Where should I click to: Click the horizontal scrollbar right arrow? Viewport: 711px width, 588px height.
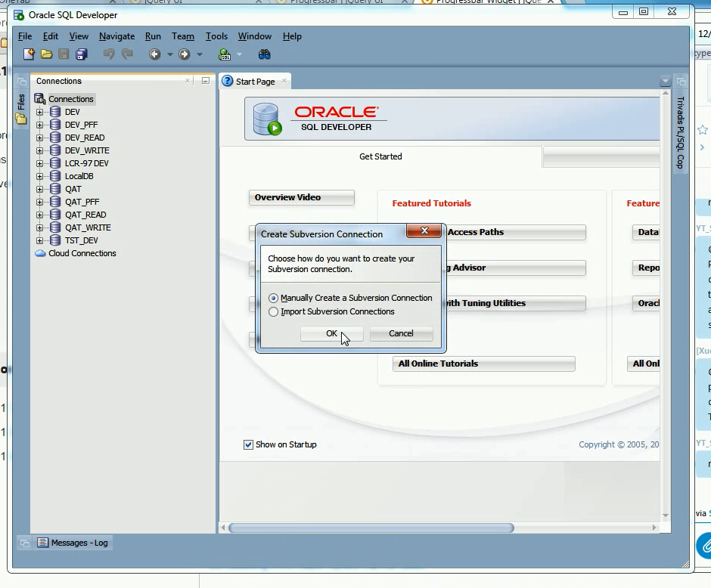654,528
